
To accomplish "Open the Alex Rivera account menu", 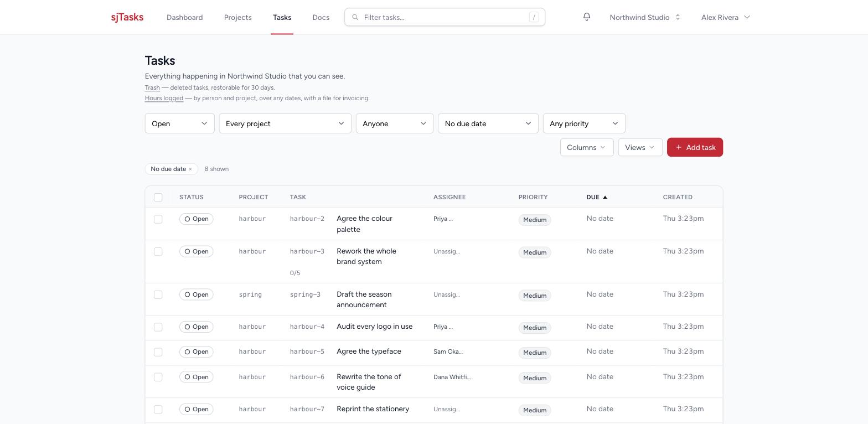I will coord(726,17).
